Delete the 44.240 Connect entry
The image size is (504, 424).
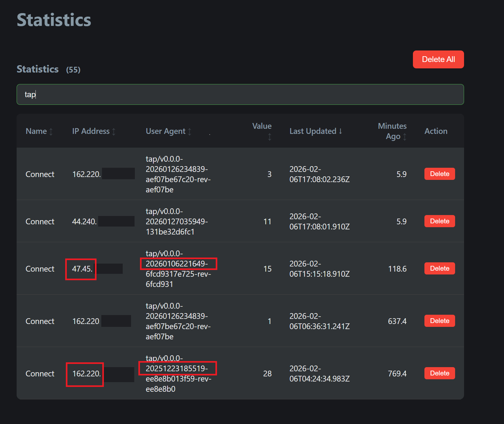click(x=439, y=221)
